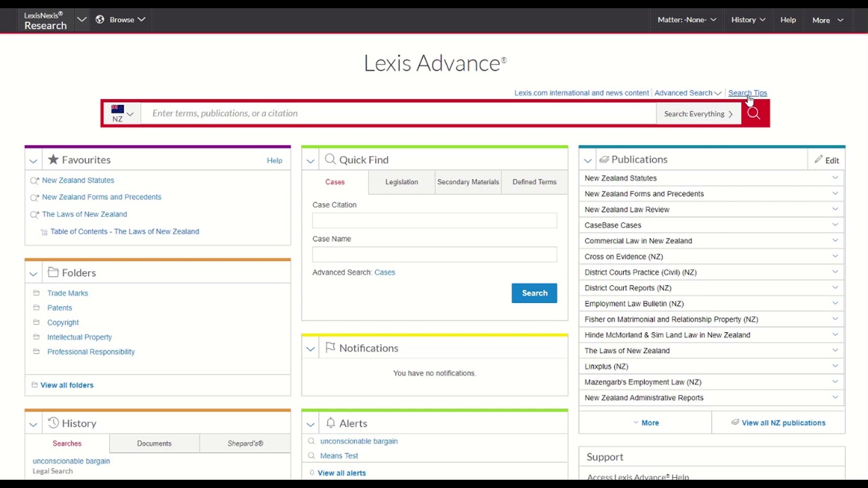868x488 pixels.
Task: Switch History to the Shepard's tab
Action: 245,443
